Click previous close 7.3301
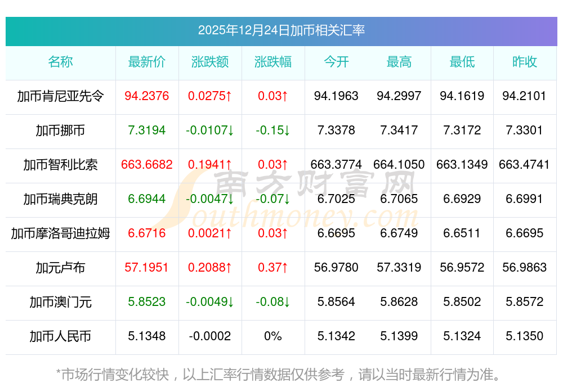The height and width of the screenshot is (392, 563). (x=525, y=130)
